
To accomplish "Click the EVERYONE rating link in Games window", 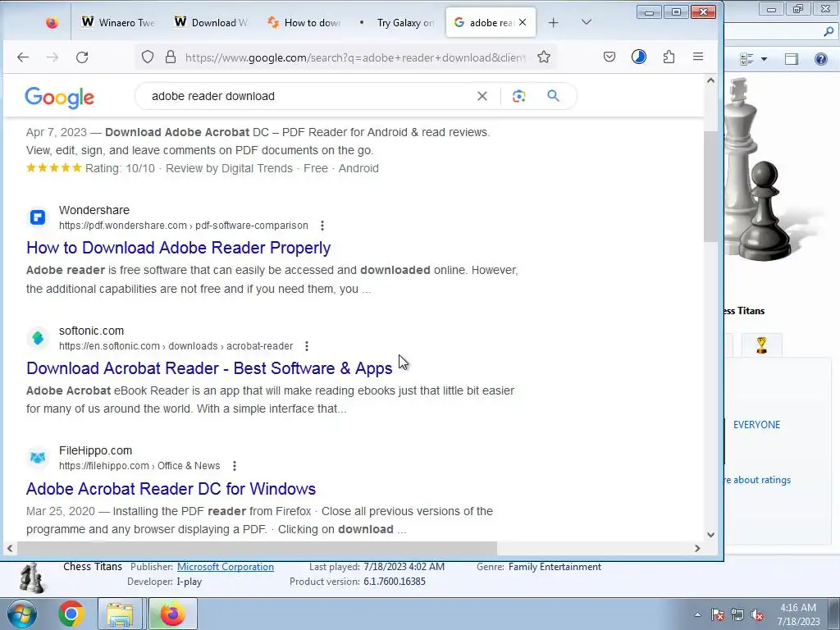I will coord(756,425).
